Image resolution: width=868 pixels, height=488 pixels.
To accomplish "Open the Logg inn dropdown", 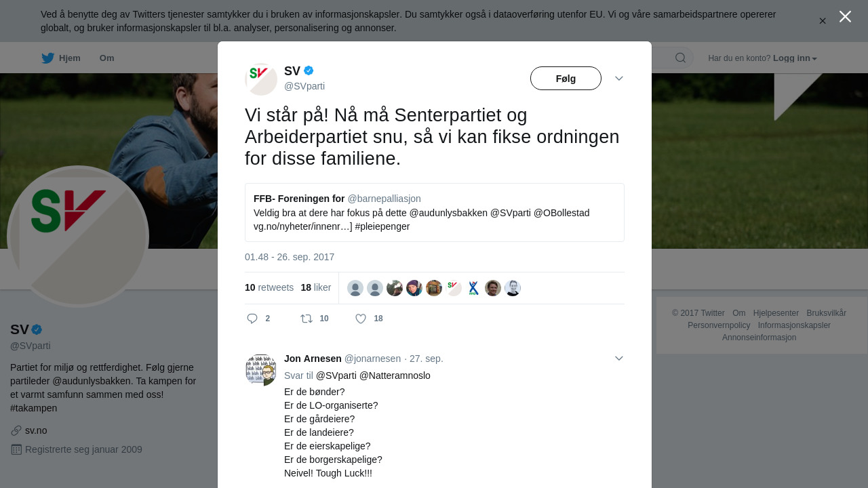I will coord(795,58).
